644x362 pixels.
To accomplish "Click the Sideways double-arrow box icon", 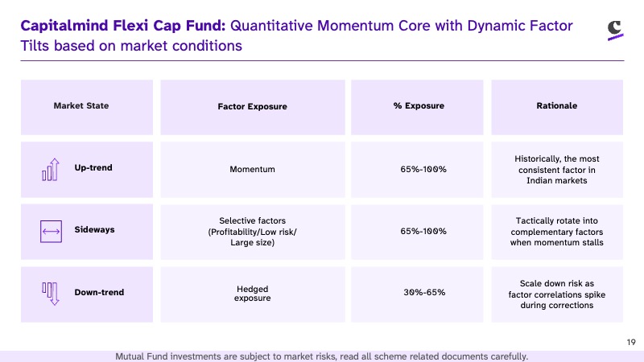I will [51, 232].
